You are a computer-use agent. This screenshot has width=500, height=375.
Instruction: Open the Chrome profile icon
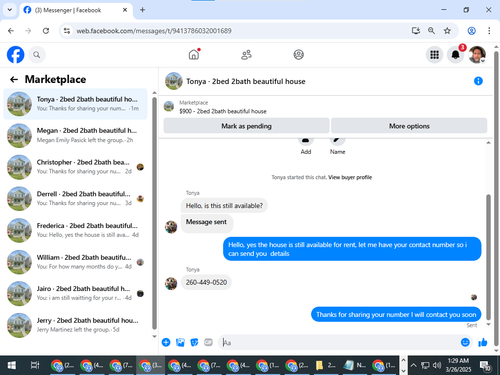click(471, 31)
